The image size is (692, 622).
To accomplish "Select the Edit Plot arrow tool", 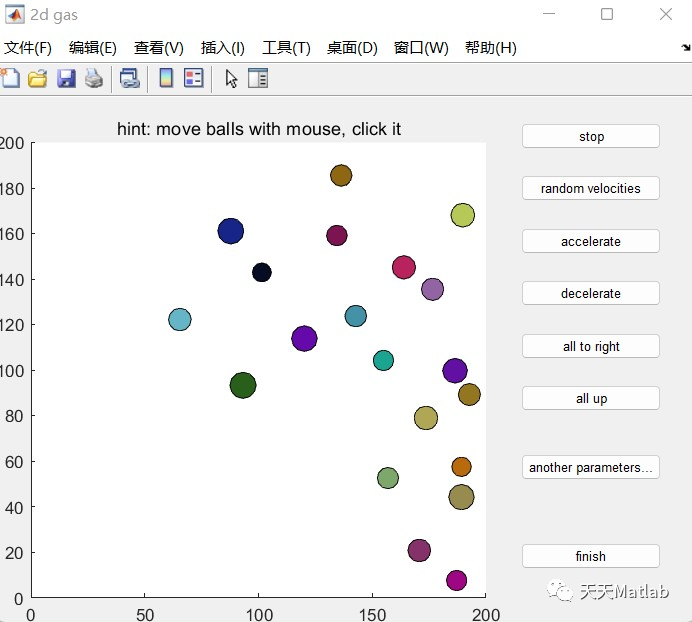I will pos(231,79).
